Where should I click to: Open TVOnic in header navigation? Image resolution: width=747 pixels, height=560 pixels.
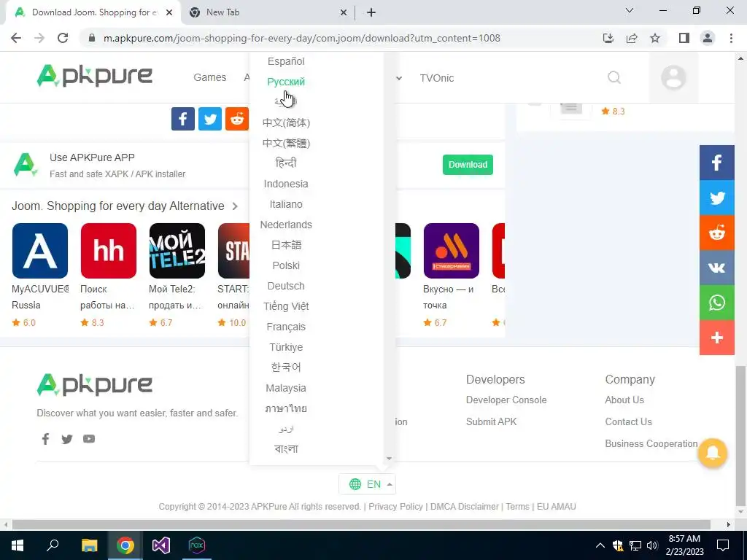pos(436,78)
